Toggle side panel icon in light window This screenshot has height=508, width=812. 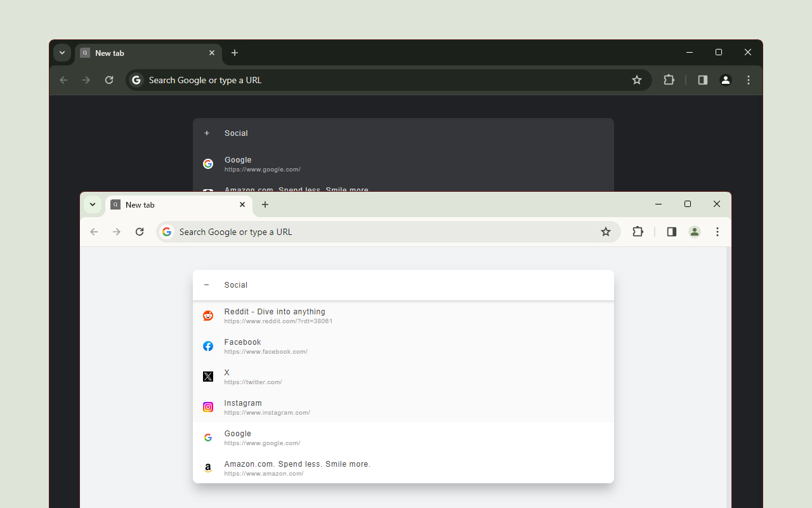pyautogui.click(x=671, y=232)
